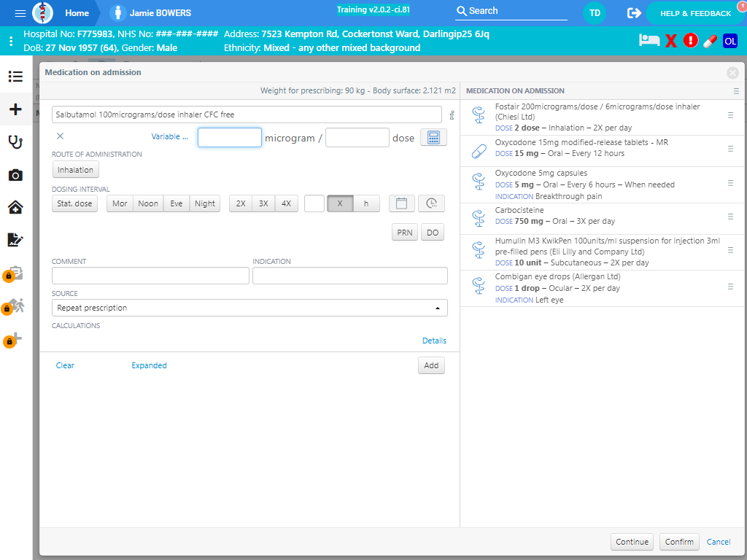Open the clock time schedule icon
The height and width of the screenshot is (560, 747).
(431, 203)
